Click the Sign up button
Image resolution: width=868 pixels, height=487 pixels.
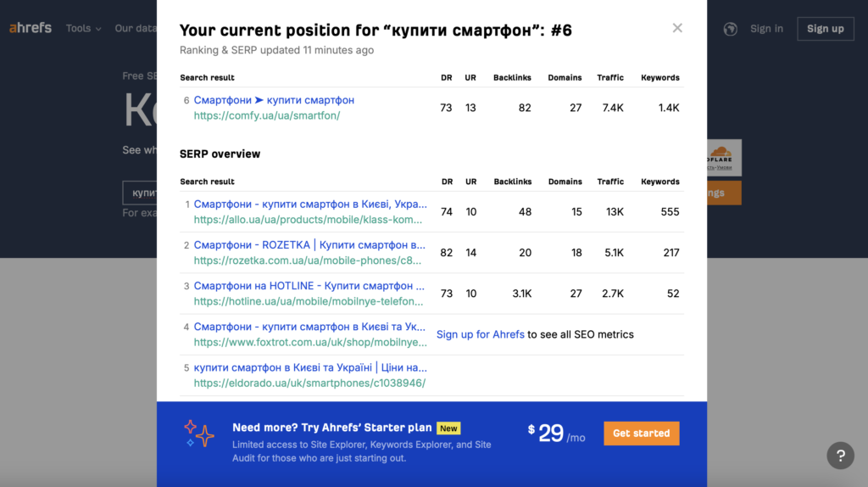pyautogui.click(x=825, y=29)
